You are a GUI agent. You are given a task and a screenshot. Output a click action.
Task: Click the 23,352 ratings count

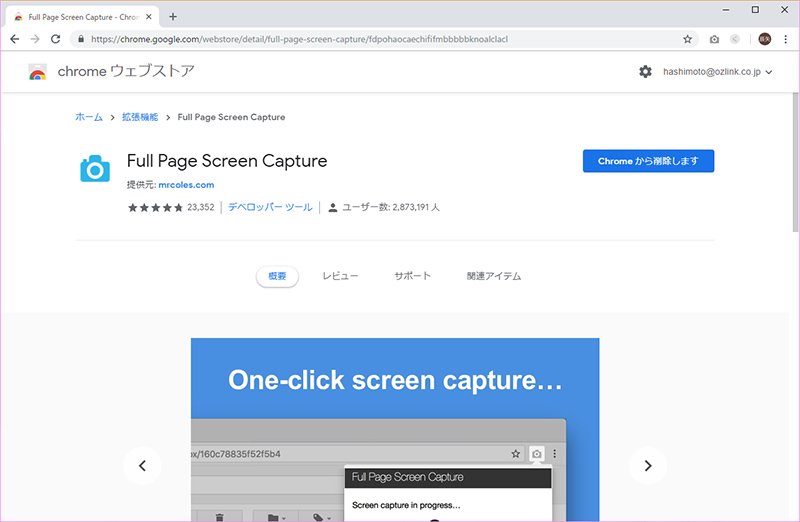point(201,207)
